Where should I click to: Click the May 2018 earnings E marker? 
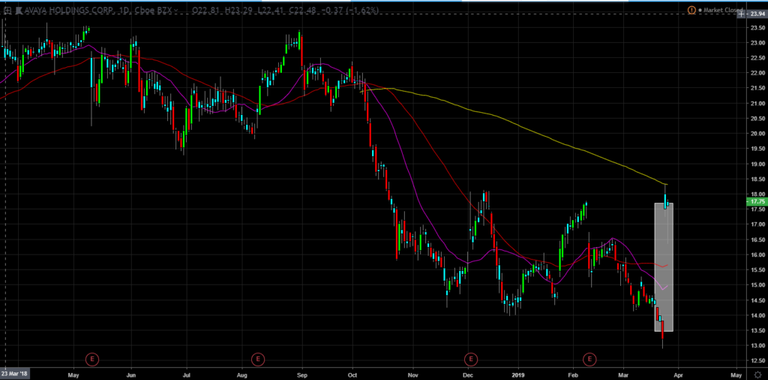coord(92,359)
